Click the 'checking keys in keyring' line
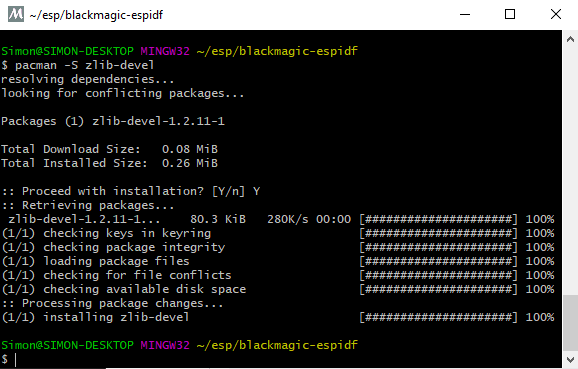The width and height of the screenshot is (578, 369). click(107, 233)
